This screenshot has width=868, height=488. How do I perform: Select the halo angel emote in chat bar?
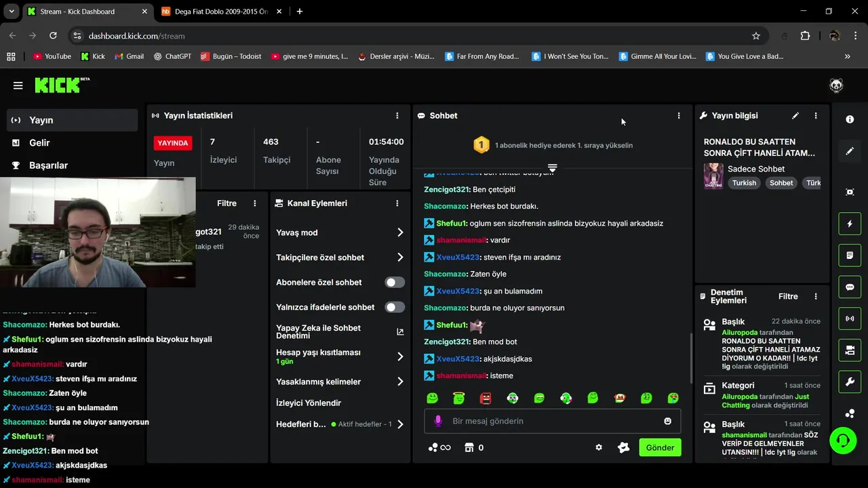[459, 398]
